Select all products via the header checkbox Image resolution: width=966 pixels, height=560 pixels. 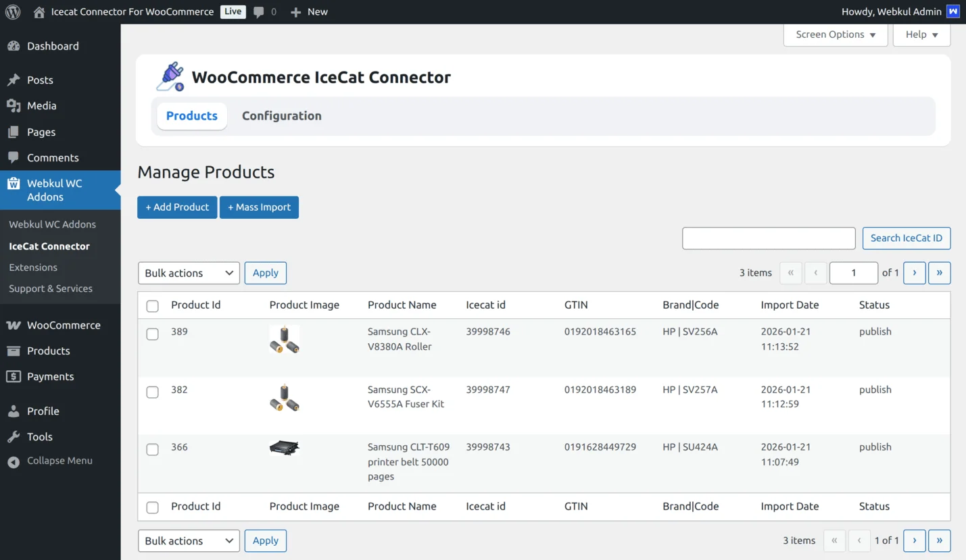152,305
